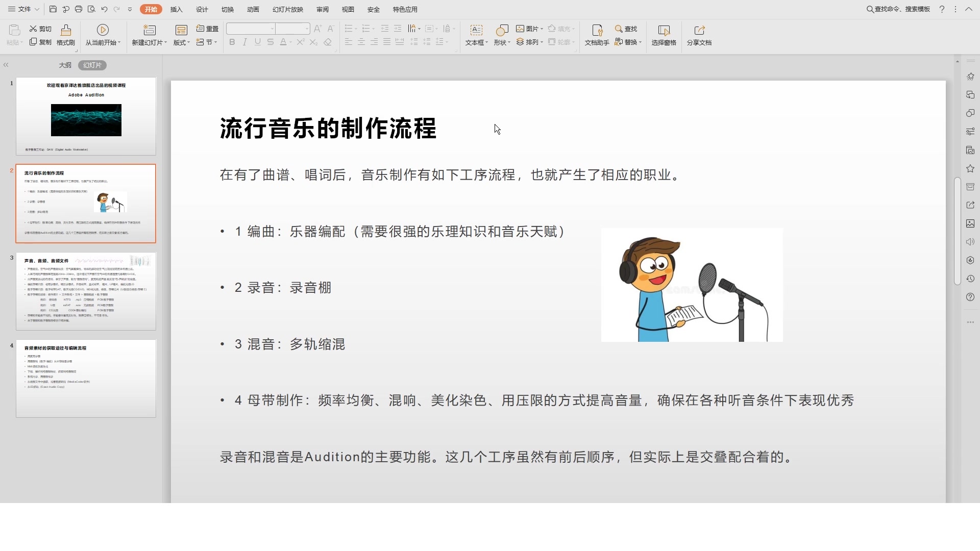The image size is (980, 551).
Task: Switch to the 插入 ribbon tab
Action: coord(176,9)
